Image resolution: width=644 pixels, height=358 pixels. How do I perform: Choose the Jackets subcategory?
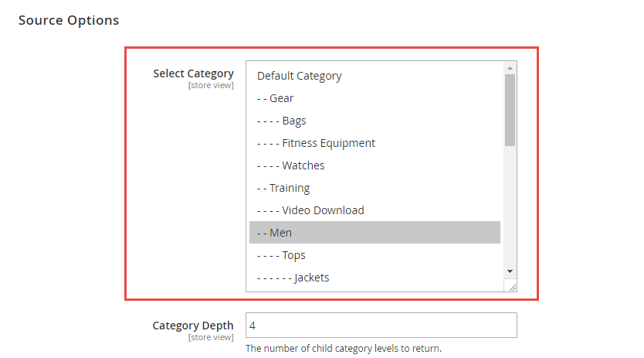coord(375,278)
